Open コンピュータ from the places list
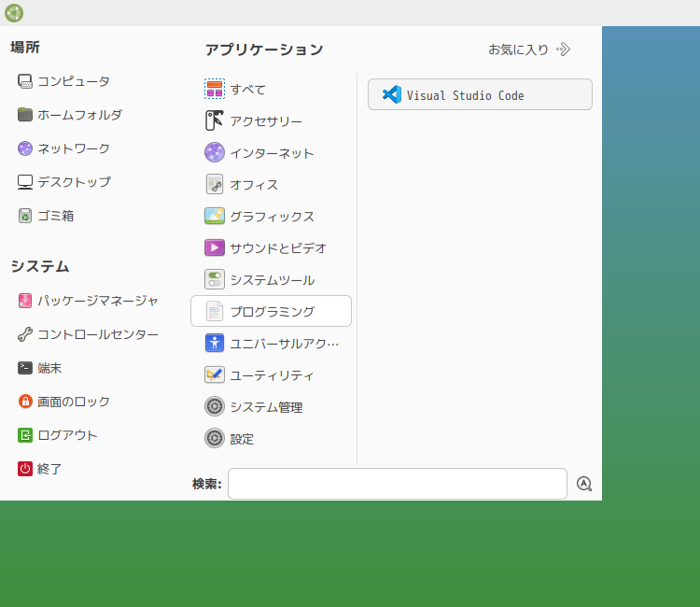Viewport: 700px width, 607px height. coord(63,81)
